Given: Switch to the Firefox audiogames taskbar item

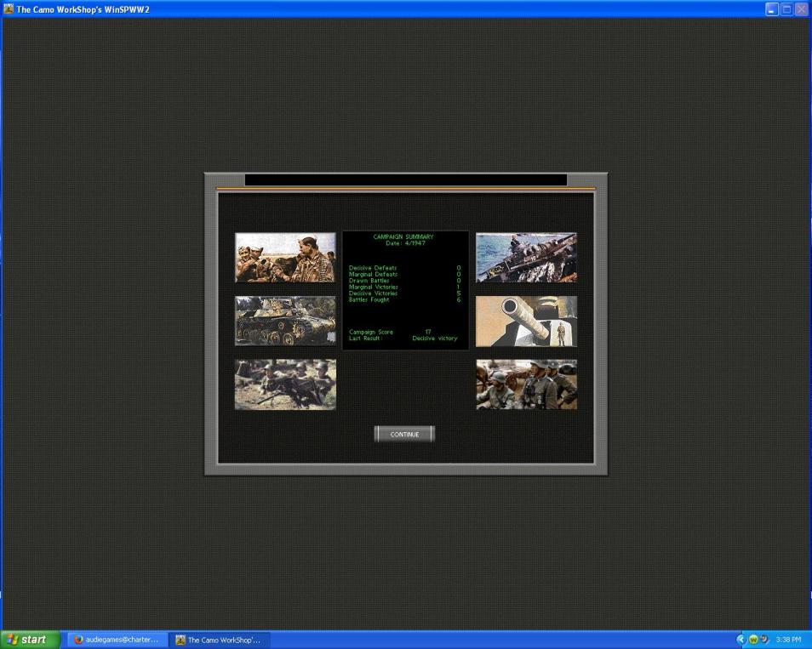Looking at the screenshot, I should [116, 640].
